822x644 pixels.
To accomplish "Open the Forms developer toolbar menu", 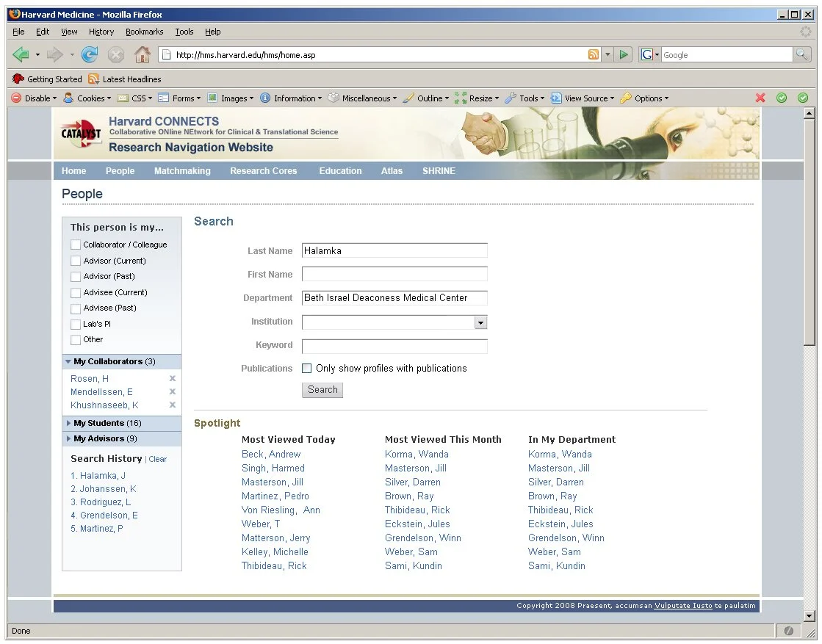I will coord(179,98).
